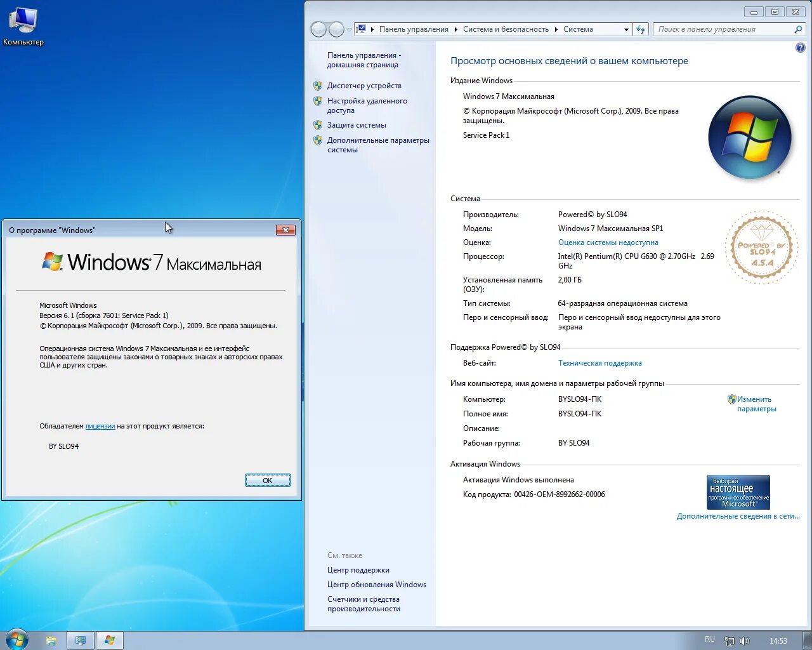
Task: Go to Система и безопасность breadcrumb
Action: [506, 29]
